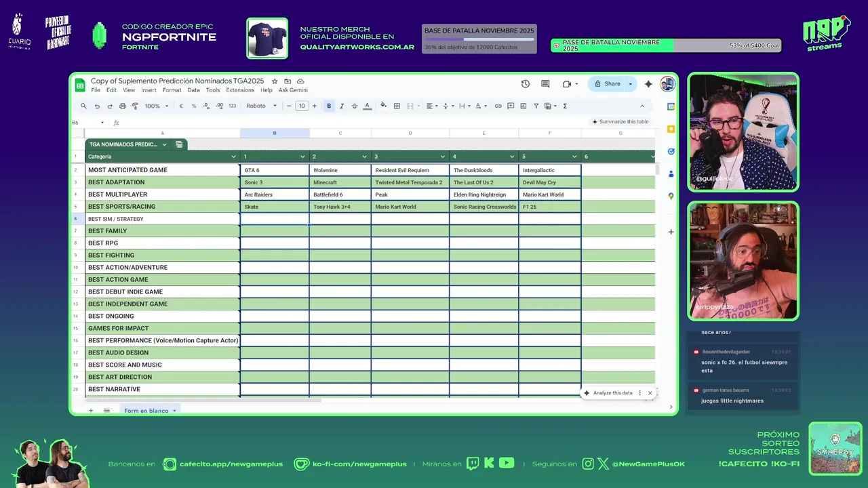
Task: Open the Share options arrow
Action: tap(630, 84)
